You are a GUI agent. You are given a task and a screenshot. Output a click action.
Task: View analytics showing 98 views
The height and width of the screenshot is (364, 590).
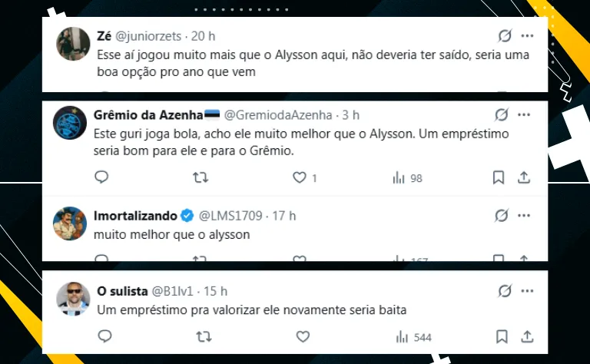(x=408, y=177)
